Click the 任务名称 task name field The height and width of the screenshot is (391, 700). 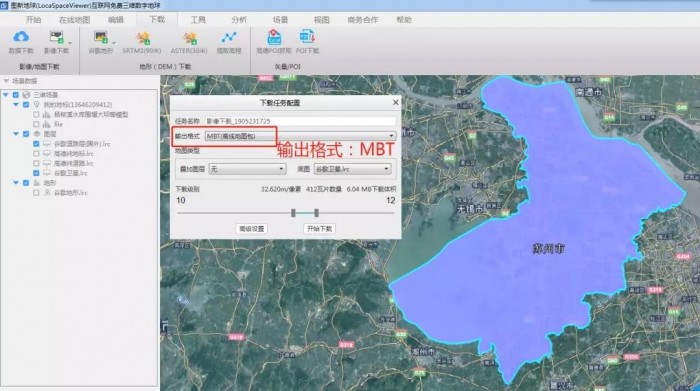point(300,121)
